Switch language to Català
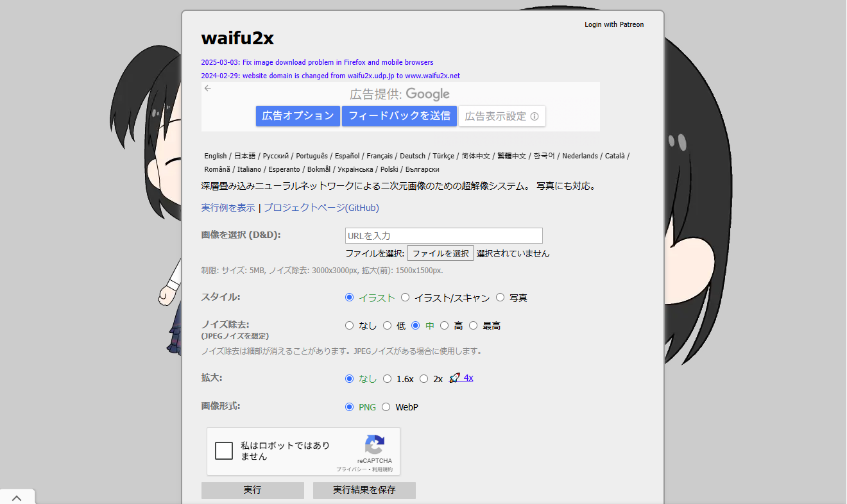Viewport: 847px width, 504px height. point(615,156)
